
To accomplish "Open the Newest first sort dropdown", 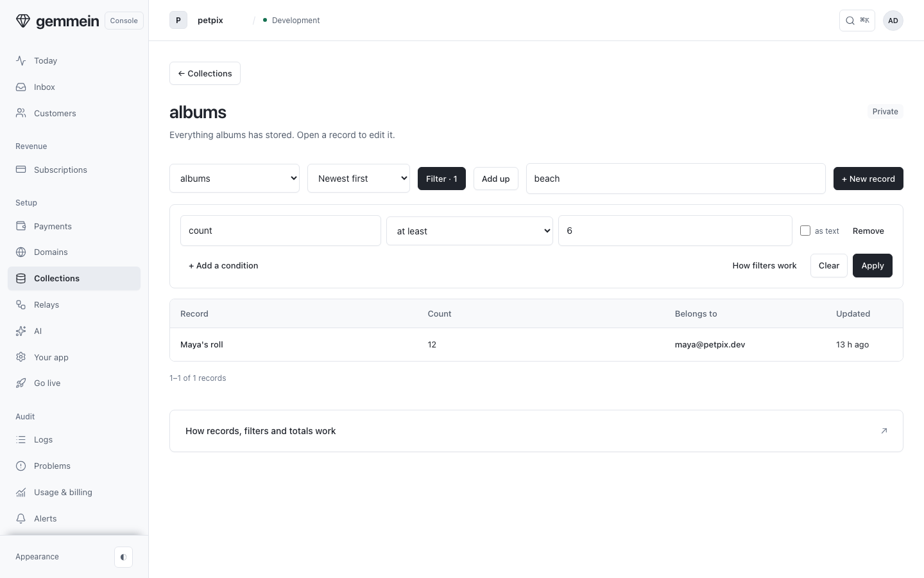I will pos(359,178).
